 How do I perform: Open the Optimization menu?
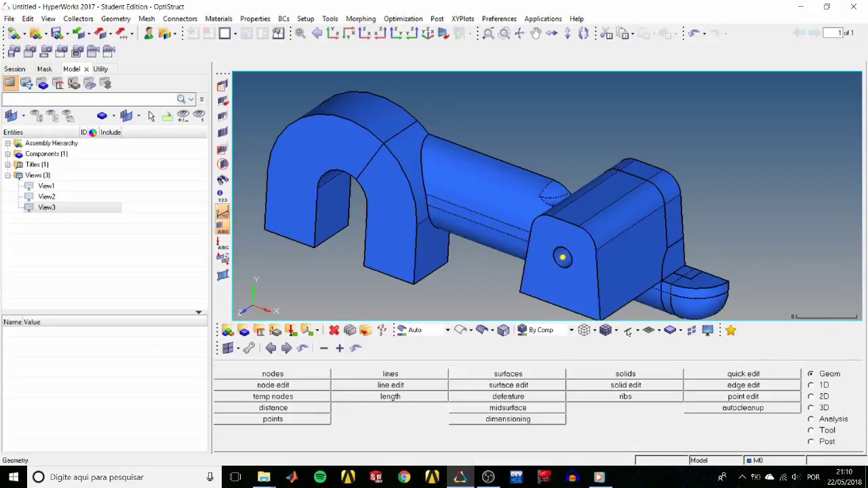pos(403,19)
